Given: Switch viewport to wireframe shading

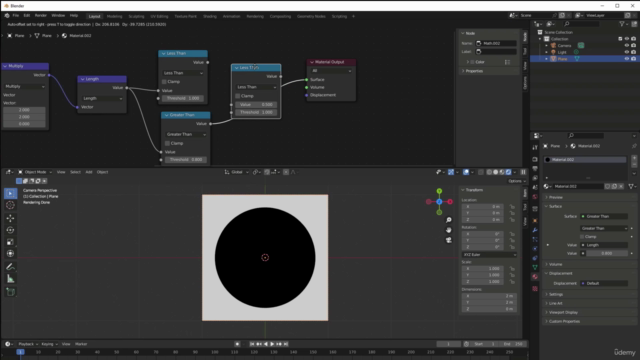Looking at the screenshot, I should [489, 172].
